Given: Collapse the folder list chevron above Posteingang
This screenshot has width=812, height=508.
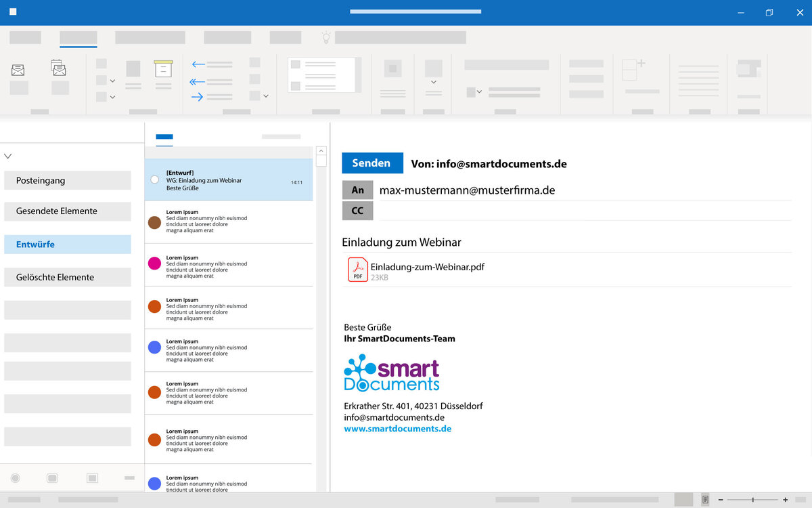Looking at the screenshot, I should [8, 156].
